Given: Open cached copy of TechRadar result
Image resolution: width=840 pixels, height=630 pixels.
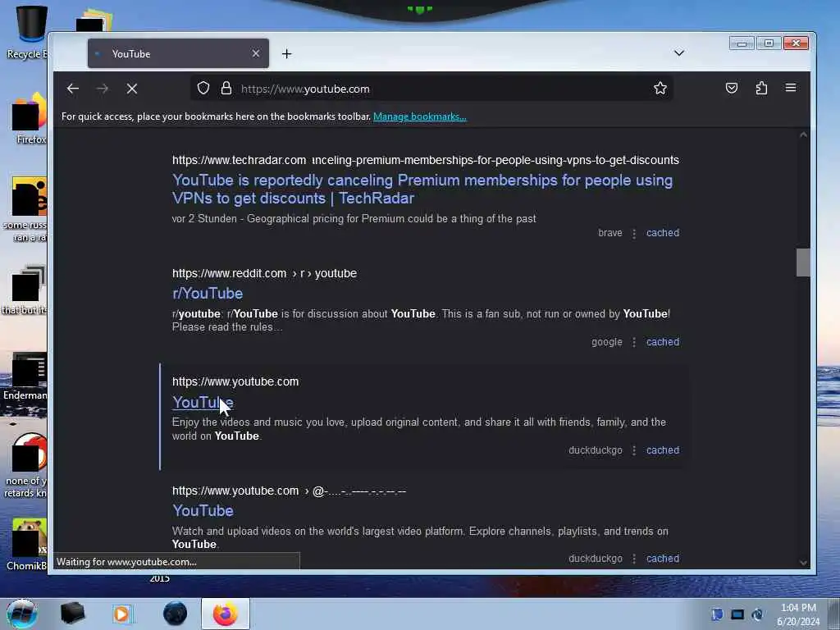Looking at the screenshot, I should 663,233.
